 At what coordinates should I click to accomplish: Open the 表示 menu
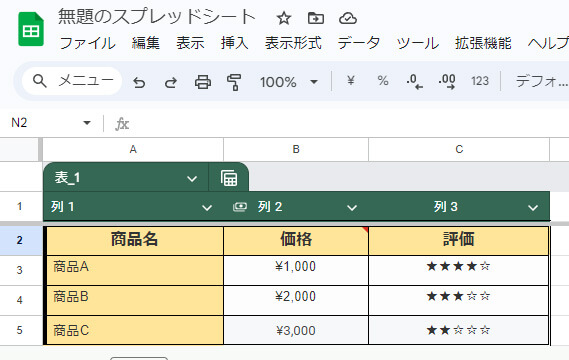(190, 43)
